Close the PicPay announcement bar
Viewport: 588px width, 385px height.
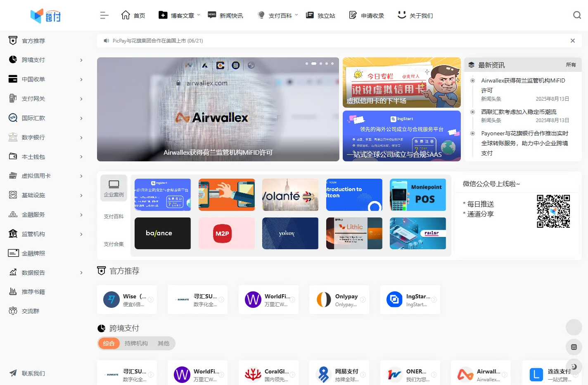(x=573, y=40)
